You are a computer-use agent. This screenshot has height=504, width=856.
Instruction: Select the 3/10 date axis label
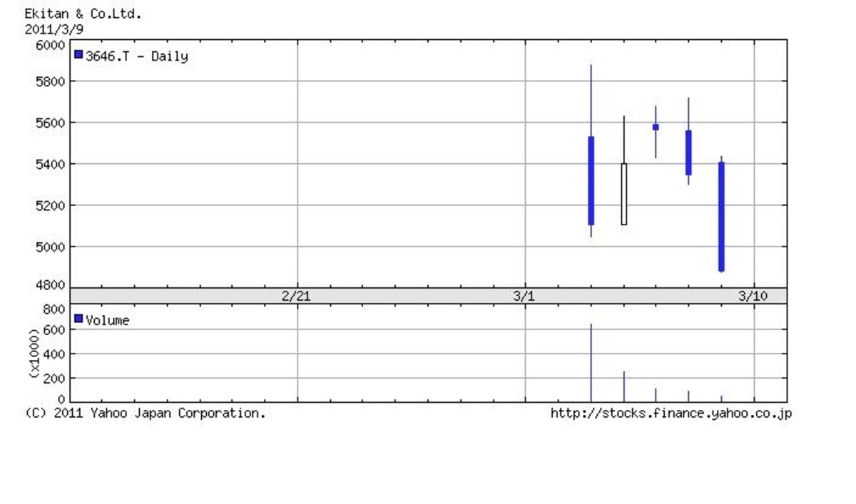tap(753, 296)
